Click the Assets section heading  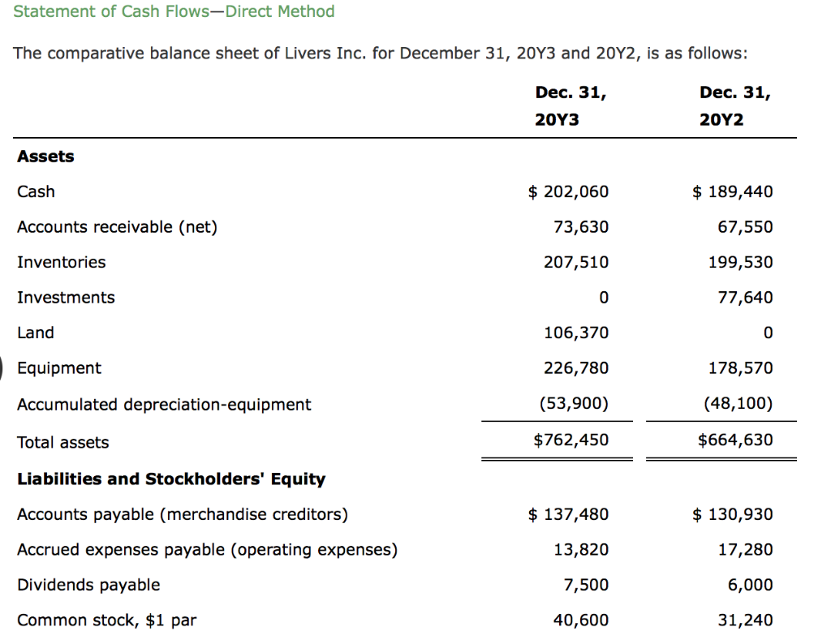(x=45, y=157)
